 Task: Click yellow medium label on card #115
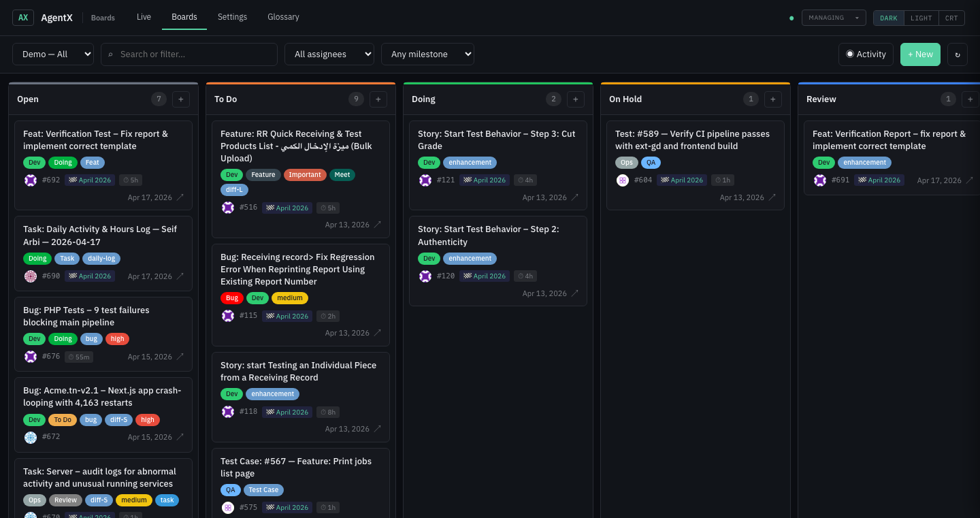(290, 298)
